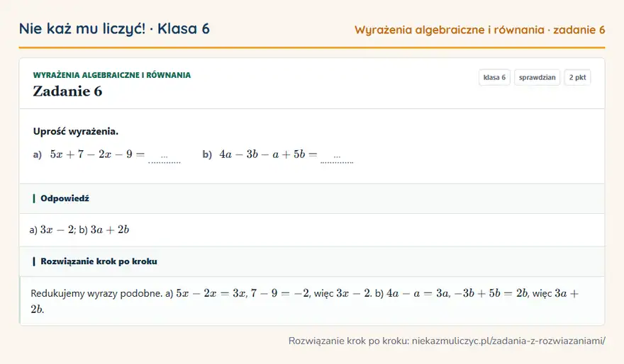Click the '2 pkt' tag

click(x=577, y=77)
